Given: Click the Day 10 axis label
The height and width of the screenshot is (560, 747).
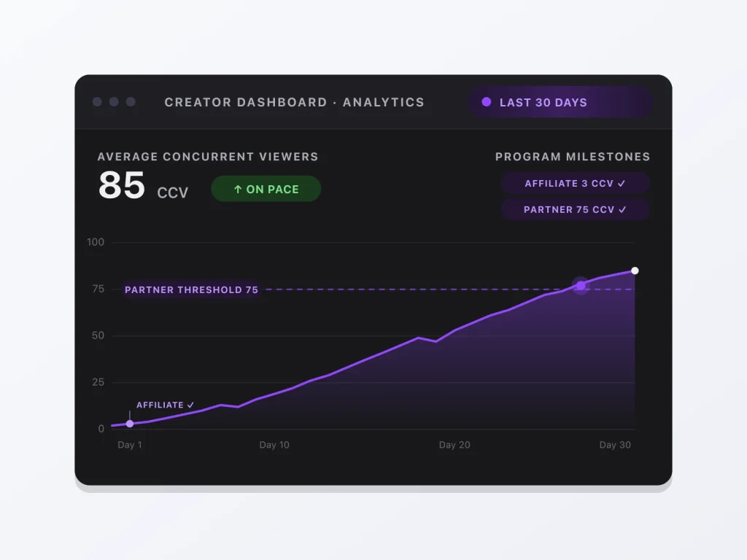Looking at the screenshot, I should (274, 445).
